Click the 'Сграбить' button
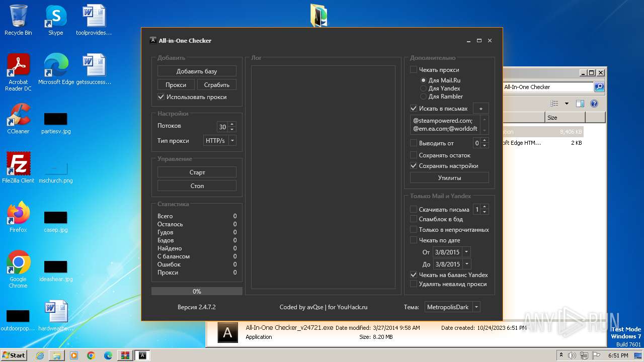Screen dimensions: 644x362 click(x=217, y=85)
